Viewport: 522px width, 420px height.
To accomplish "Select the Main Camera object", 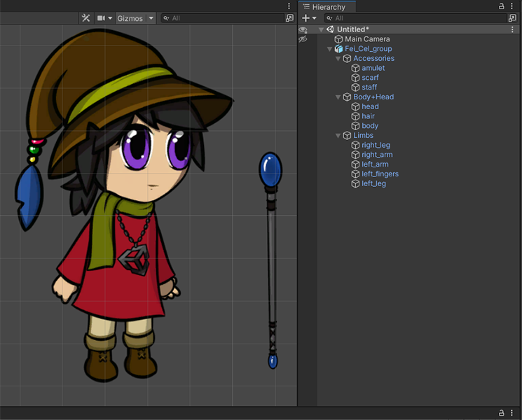I will click(367, 39).
